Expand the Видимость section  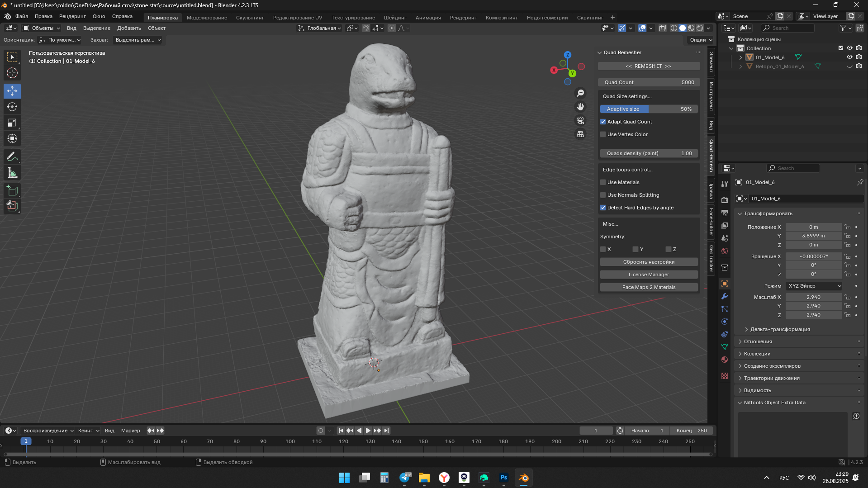[740, 390]
